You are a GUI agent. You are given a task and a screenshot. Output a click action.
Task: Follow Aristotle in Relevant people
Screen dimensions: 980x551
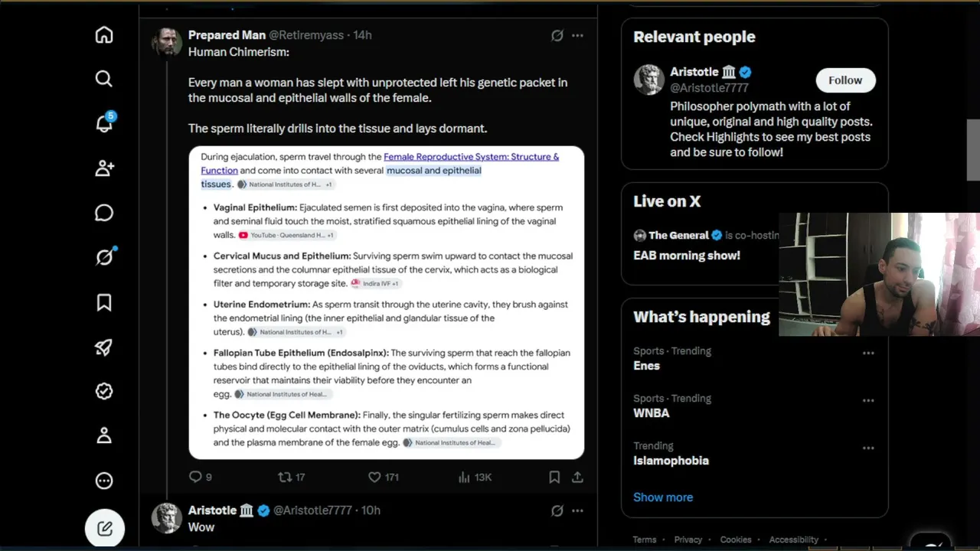click(845, 80)
